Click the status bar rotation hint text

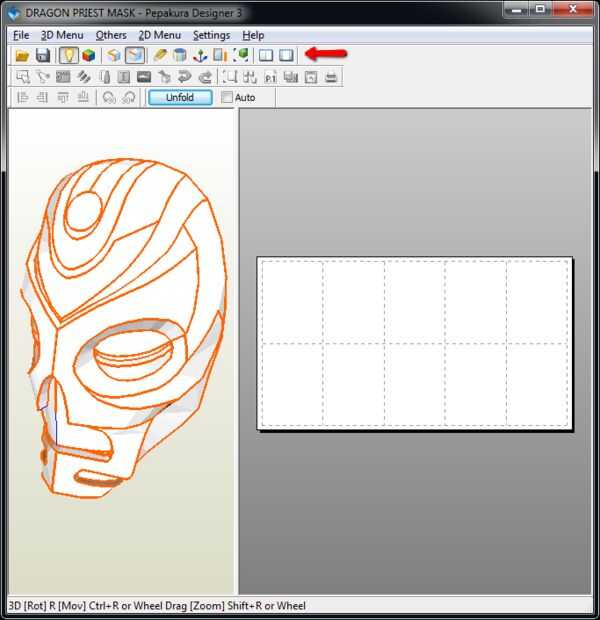pos(157,606)
